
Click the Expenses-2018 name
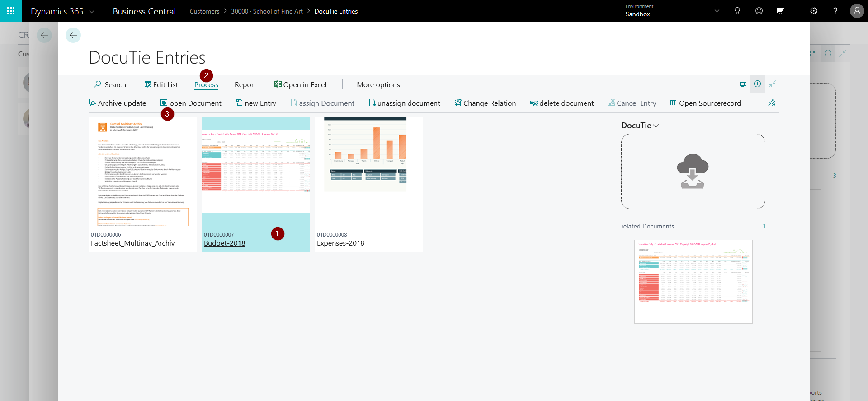pyautogui.click(x=340, y=243)
